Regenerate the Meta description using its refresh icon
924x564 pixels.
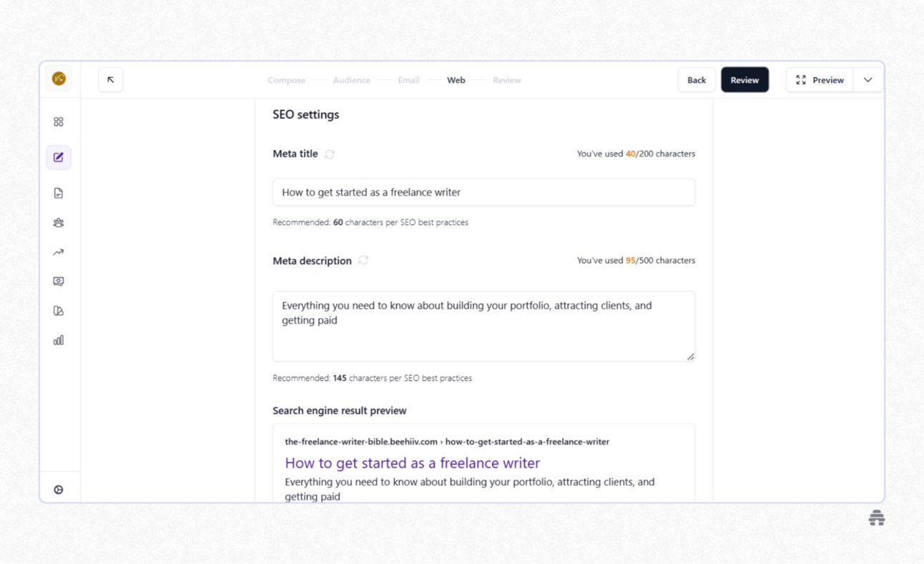(x=363, y=260)
